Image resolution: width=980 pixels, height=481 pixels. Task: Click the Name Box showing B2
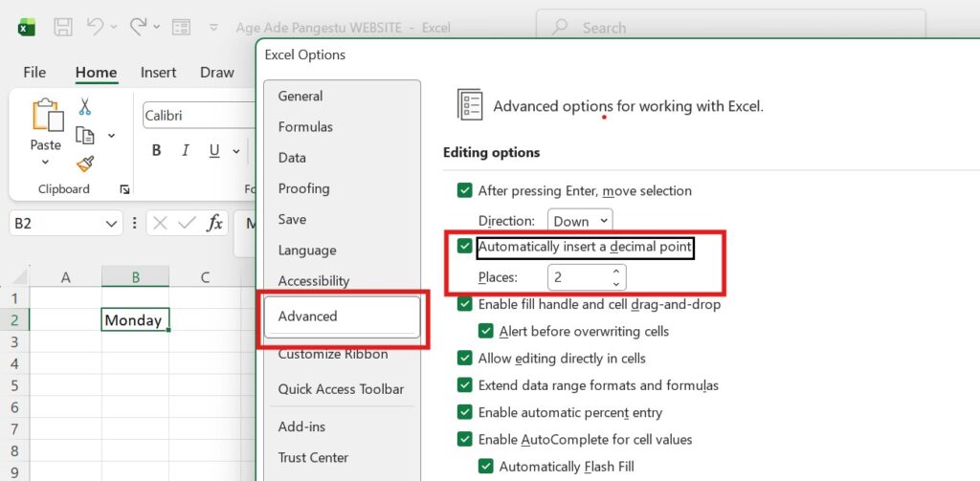tap(66, 223)
